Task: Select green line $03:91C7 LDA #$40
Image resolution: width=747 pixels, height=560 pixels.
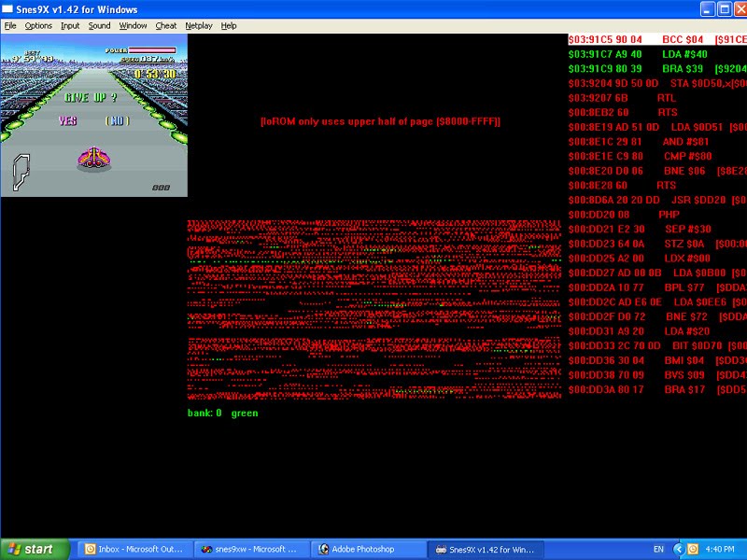Action: pos(638,54)
